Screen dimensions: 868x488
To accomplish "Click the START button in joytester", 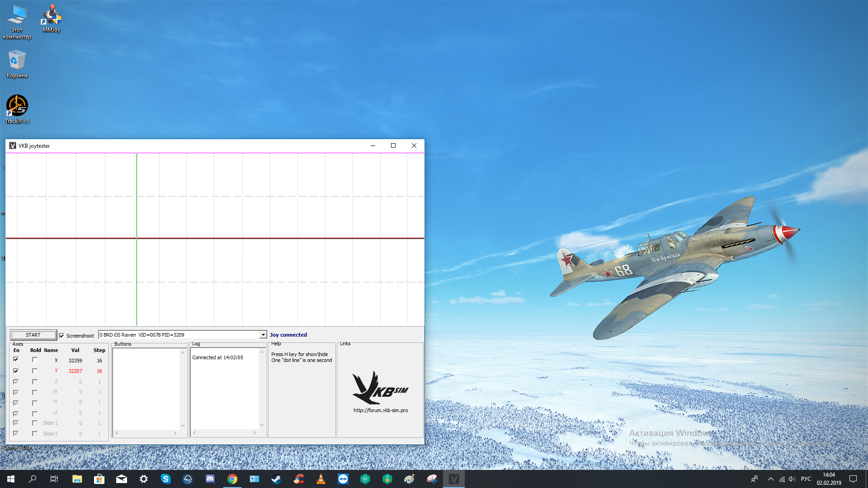I will [33, 335].
